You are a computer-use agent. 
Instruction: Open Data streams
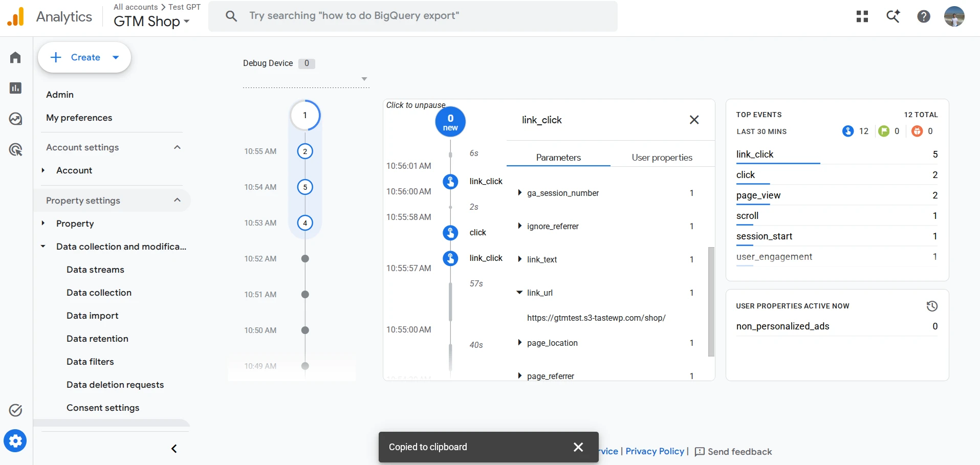coord(95,270)
